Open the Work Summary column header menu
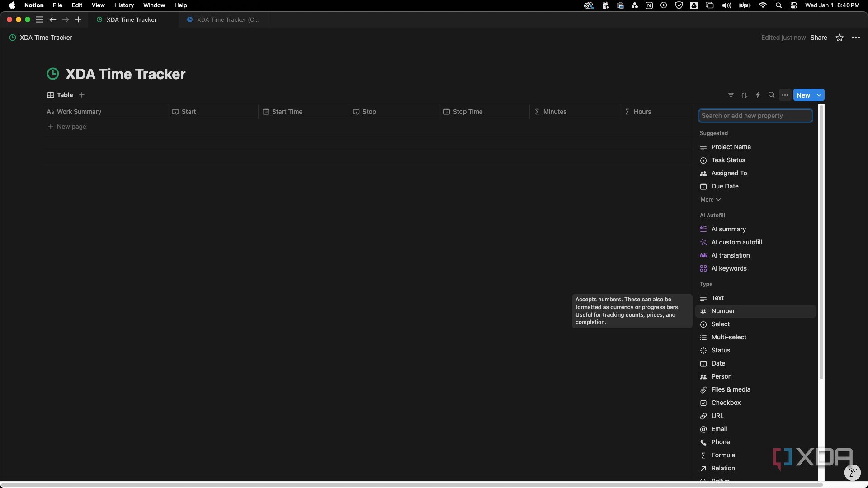This screenshot has height=488, width=868. tap(105, 112)
